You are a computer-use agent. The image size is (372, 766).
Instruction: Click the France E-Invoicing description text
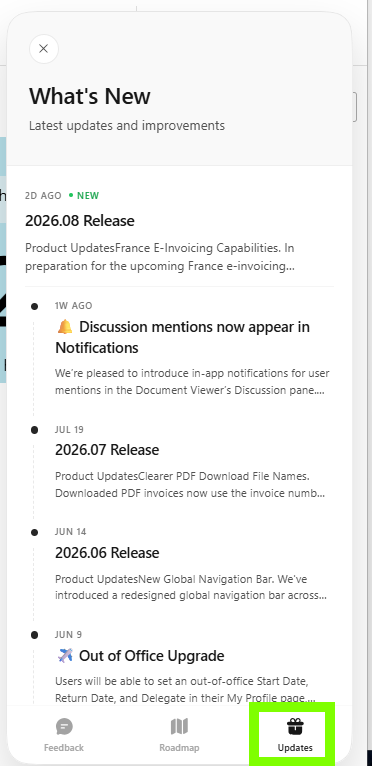160,257
